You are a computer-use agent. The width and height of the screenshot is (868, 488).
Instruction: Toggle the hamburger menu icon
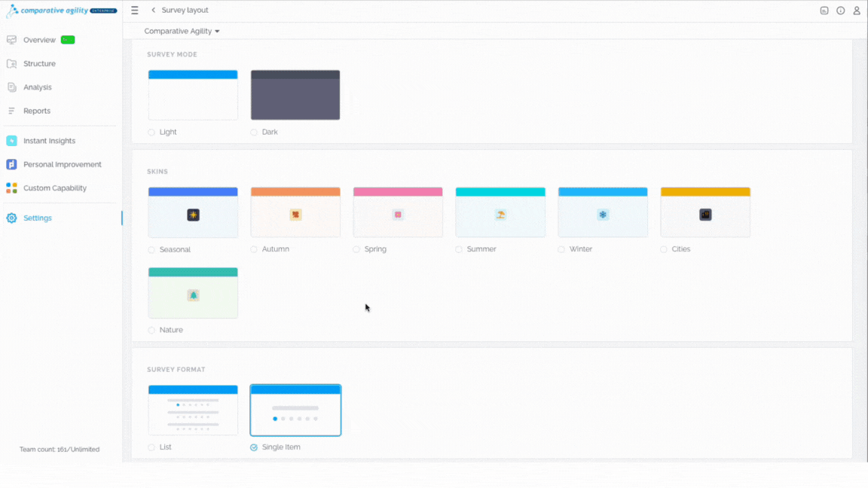click(x=135, y=10)
